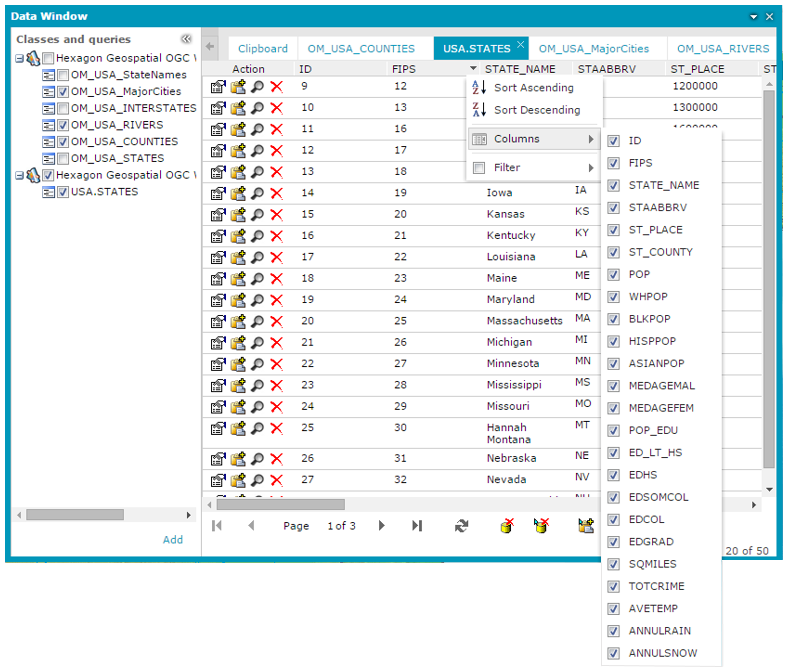The image size is (787, 671).
Task: Click the grid vertical scrollbar thumb
Action: (769, 280)
